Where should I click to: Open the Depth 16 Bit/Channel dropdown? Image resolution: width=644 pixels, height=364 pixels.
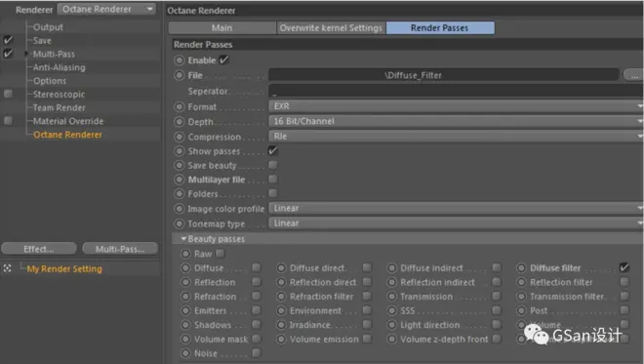click(456, 121)
